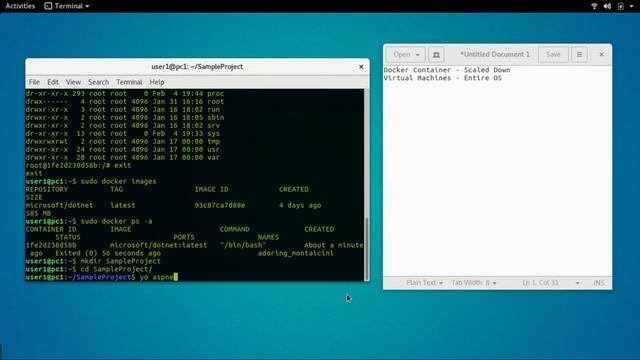This screenshot has height=360, width=640.
Task: Click the volume speaker icon in top bar
Action: point(607,6)
